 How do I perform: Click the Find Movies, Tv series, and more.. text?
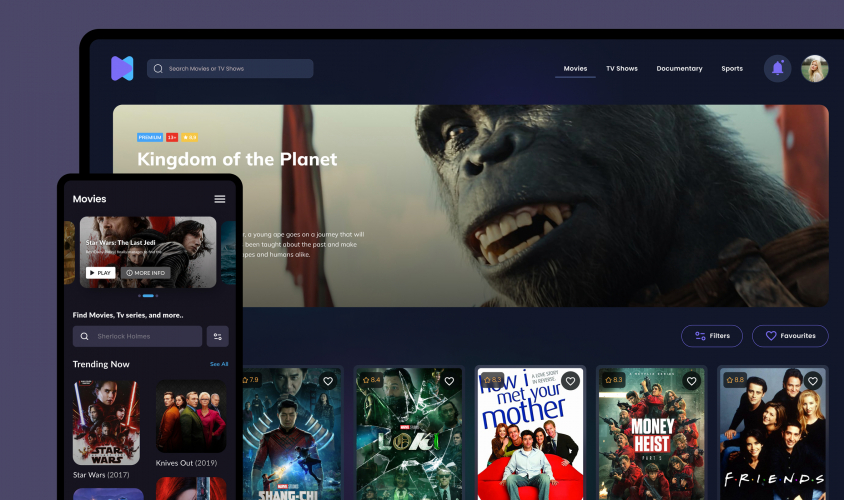tap(128, 315)
